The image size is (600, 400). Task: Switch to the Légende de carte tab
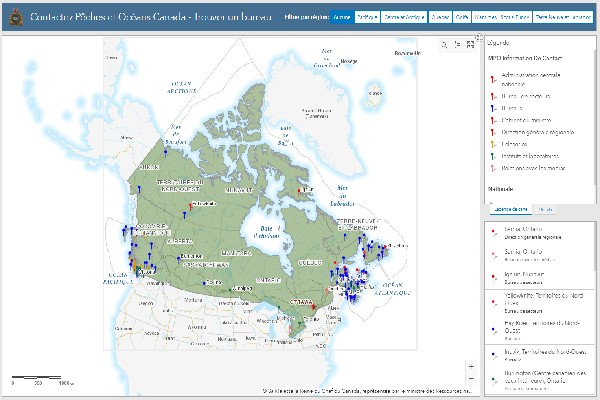(507, 208)
